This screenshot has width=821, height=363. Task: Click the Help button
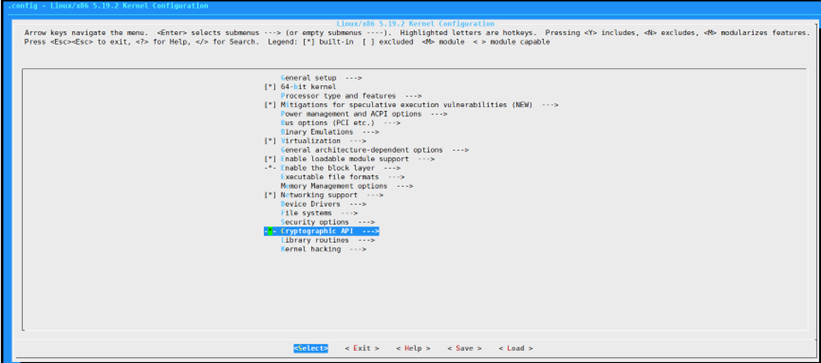[x=413, y=348]
